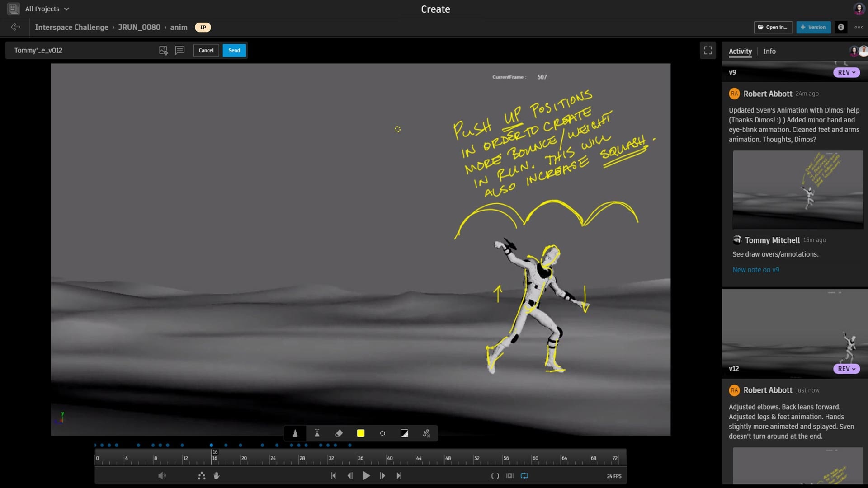Select the eraser tool

339,434
